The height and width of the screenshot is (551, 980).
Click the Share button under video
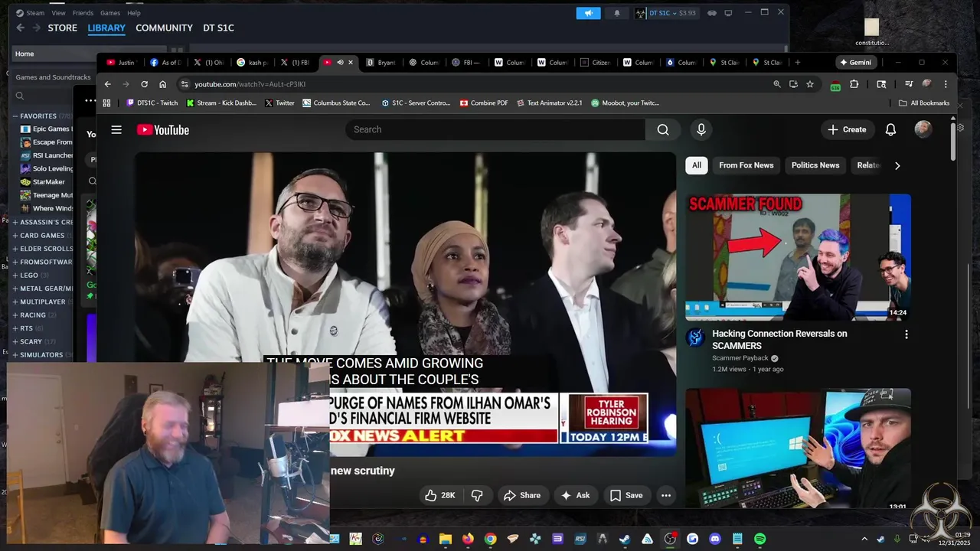pos(521,495)
